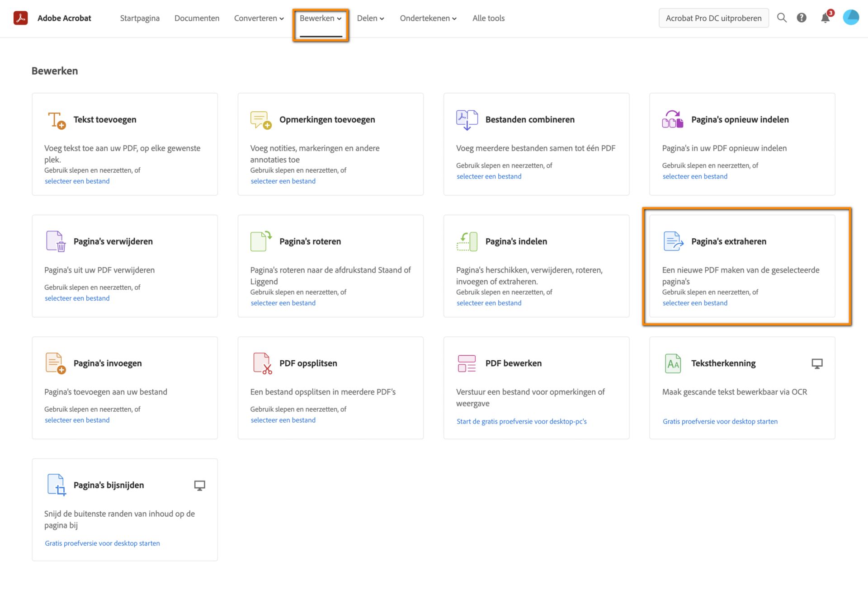Open the Alle tools tab
This screenshot has height=608, width=868.
click(488, 18)
